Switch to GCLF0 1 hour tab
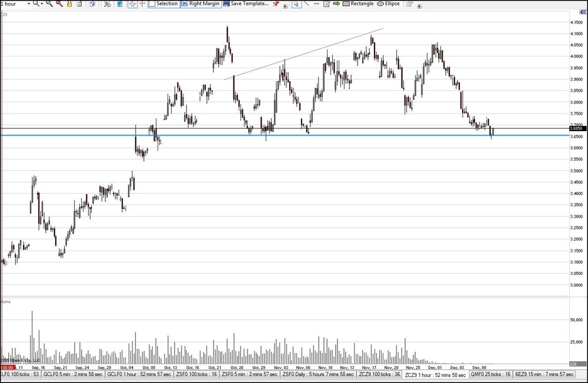588x383 pixels. click(139, 374)
